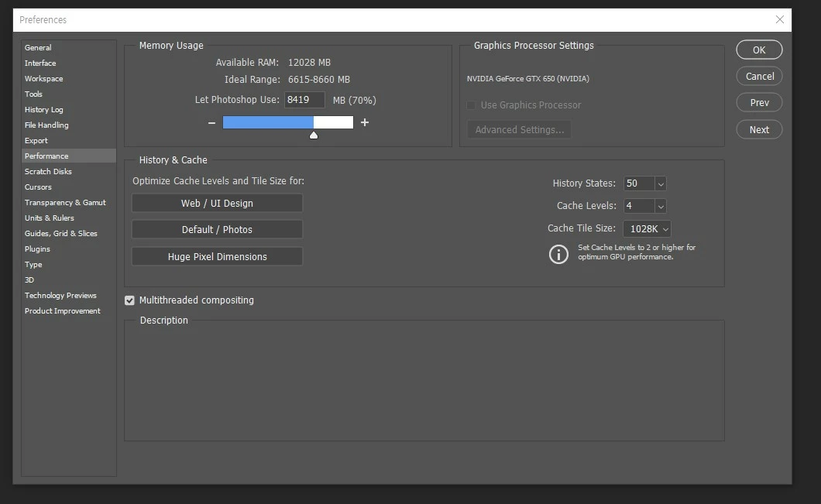Open the Export preferences category
Screen dimensions: 821x504
pos(68,140)
